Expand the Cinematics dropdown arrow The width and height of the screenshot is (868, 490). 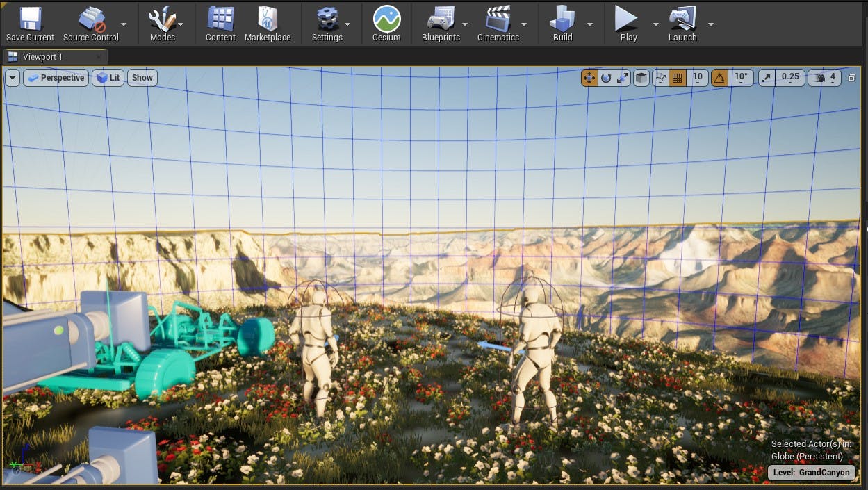point(524,24)
